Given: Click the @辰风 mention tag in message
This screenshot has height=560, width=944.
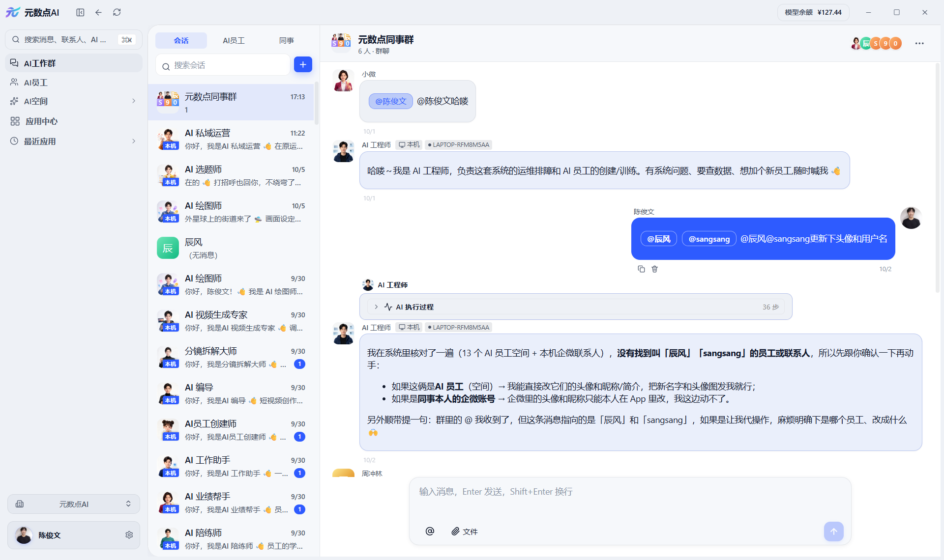Looking at the screenshot, I should [x=658, y=239].
